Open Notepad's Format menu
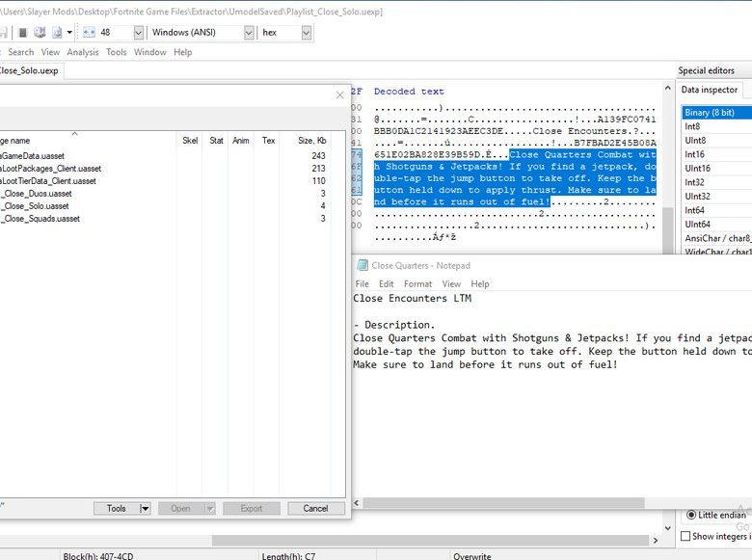752x560 pixels. click(417, 284)
